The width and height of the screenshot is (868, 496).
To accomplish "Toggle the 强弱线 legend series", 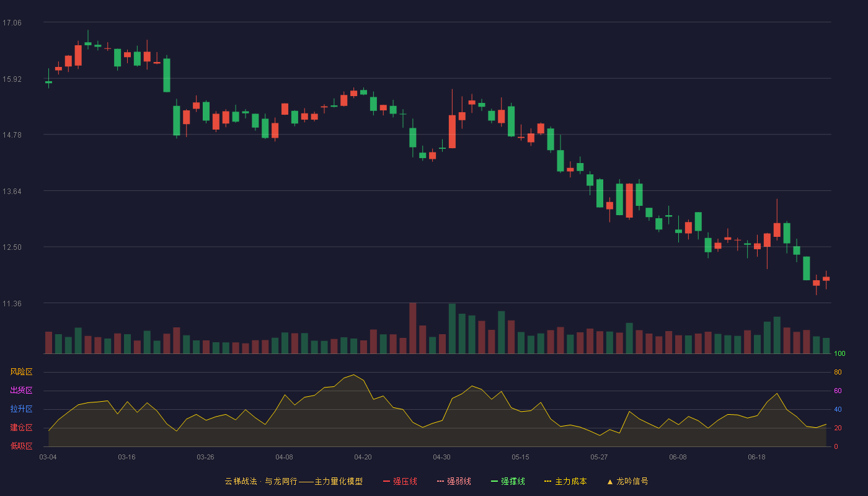I will click(454, 481).
